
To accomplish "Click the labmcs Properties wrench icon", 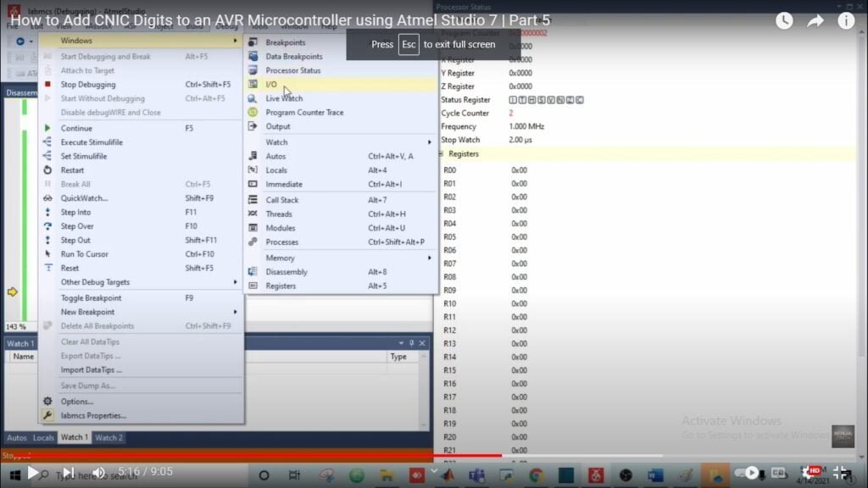I will (x=47, y=415).
